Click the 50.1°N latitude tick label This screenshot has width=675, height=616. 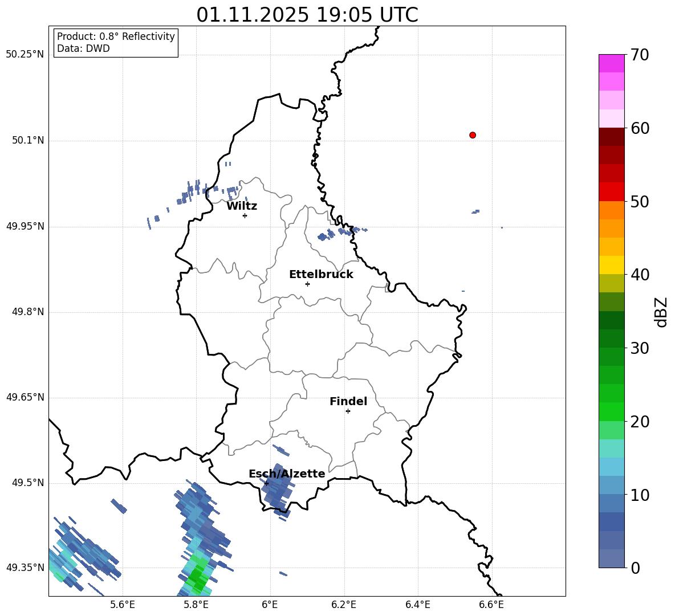(28, 141)
